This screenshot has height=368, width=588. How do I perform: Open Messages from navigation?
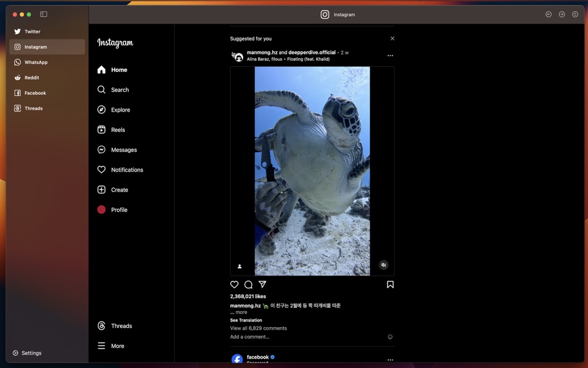click(118, 149)
